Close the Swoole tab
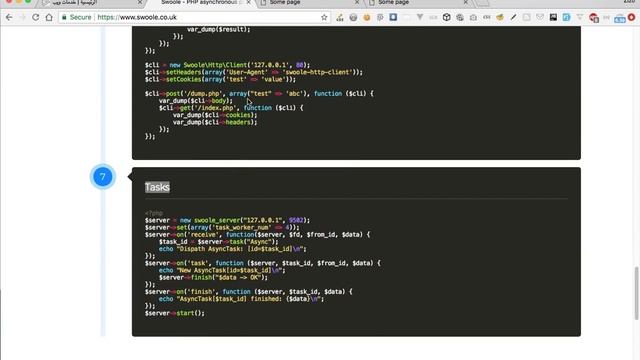Screen dimensions: 640x360 coord(249,2)
